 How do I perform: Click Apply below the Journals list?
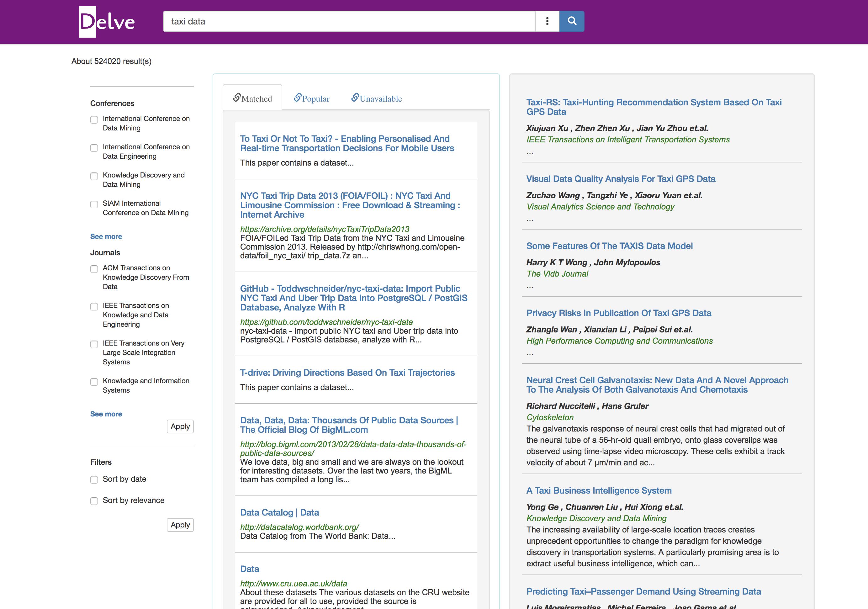(180, 426)
